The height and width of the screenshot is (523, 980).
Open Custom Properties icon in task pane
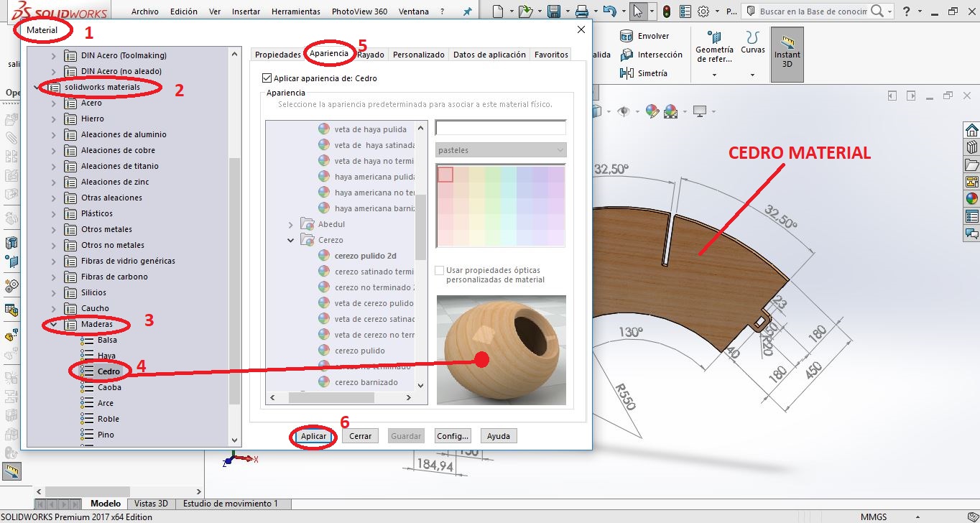971,216
